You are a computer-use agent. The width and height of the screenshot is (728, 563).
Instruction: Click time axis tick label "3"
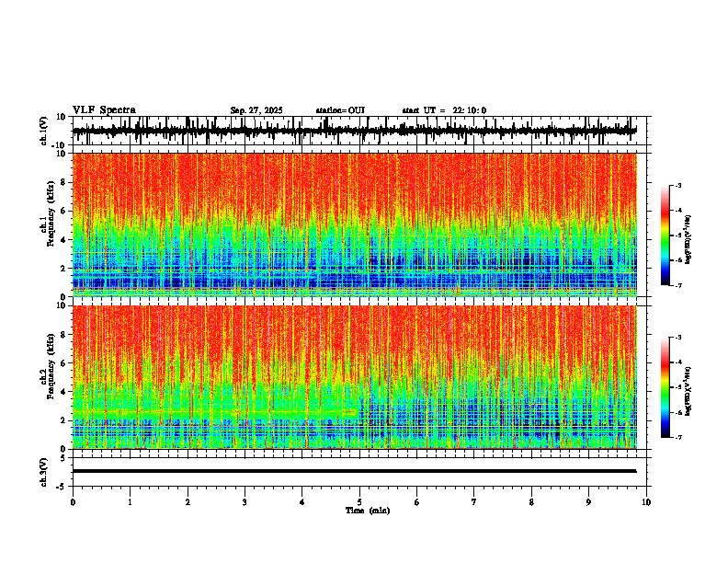245,502
